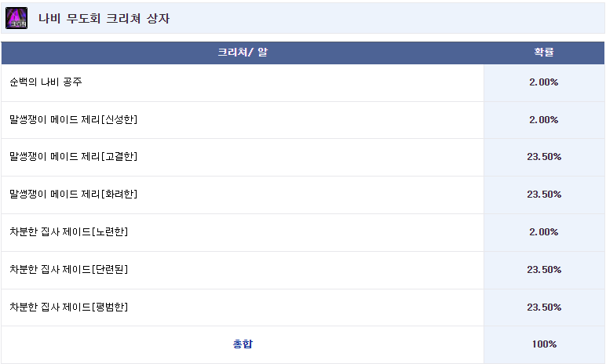Select the 2.00% value for 제리[신성한]
This screenshot has height=364, width=606.
pyautogui.click(x=543, y=119)
